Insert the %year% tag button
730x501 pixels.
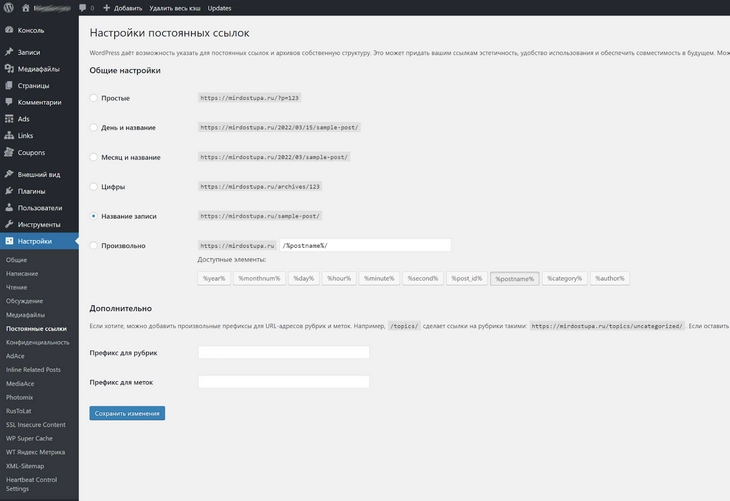pyautogui.click(x=214, y=278)
